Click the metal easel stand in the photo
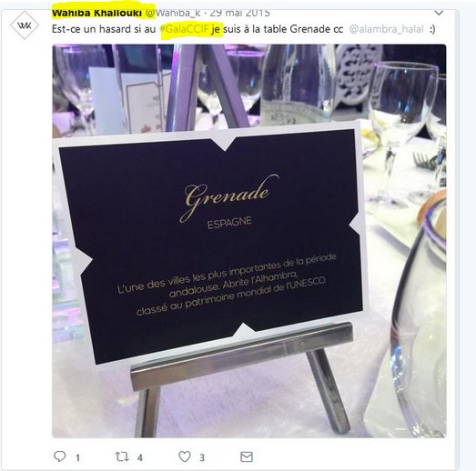 243,379
